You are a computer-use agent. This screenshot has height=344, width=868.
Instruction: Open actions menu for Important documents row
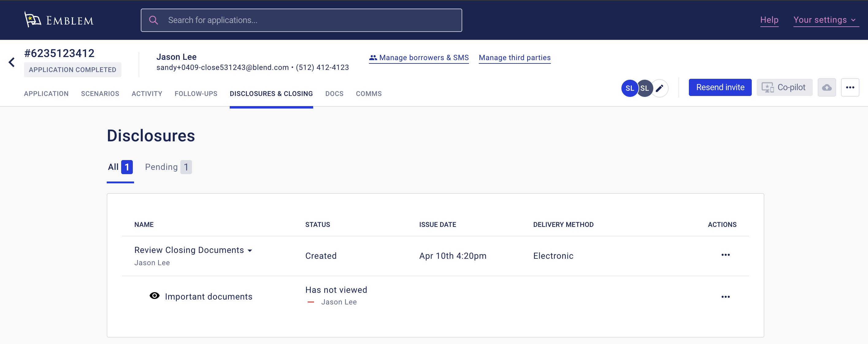point(725,297)
